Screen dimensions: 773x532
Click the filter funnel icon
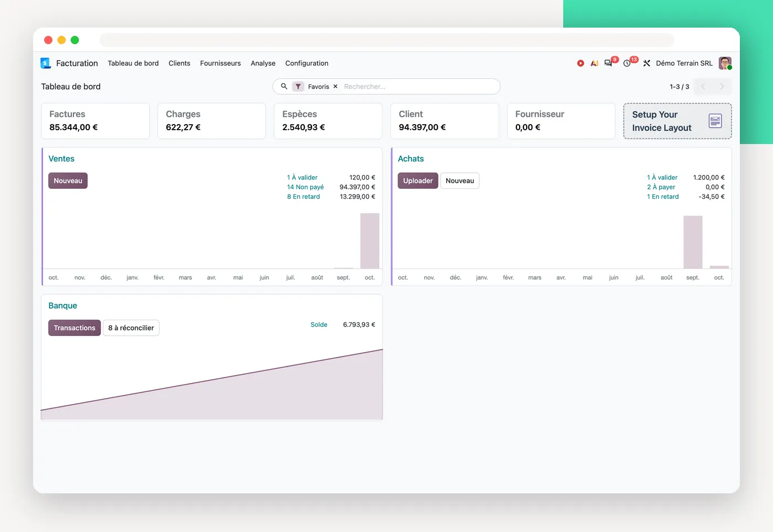coord(298,87)
